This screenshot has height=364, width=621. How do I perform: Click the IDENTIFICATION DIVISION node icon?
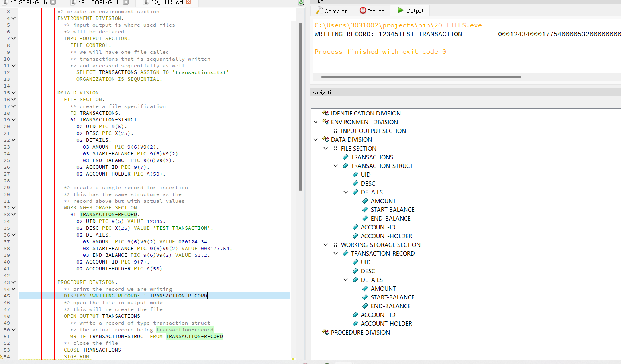coord(325,113)
